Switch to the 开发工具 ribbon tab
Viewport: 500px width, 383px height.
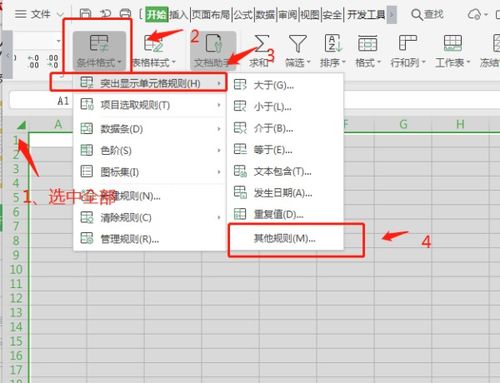(x=366, y=15)
